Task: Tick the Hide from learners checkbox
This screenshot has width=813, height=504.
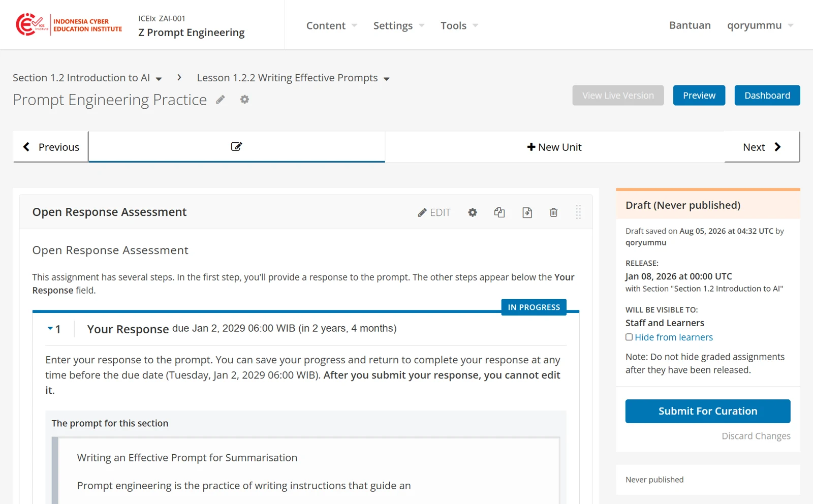Action: pos(629,337)
